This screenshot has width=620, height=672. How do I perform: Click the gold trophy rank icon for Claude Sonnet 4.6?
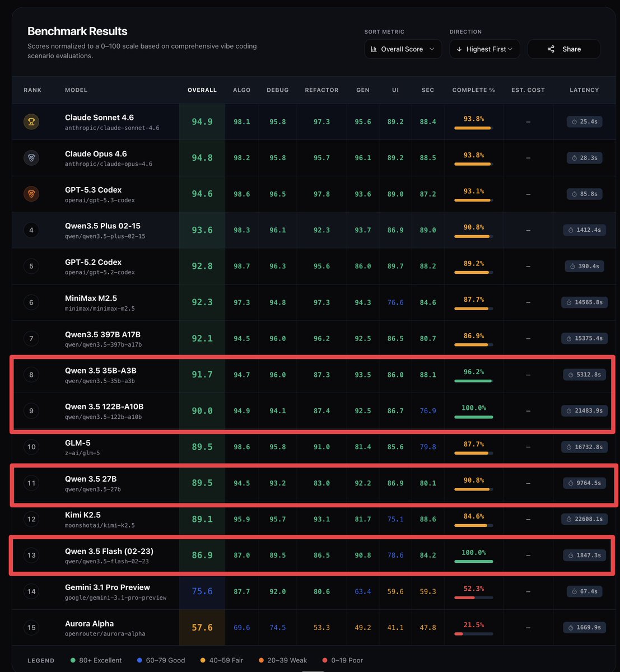click(31, 122)
